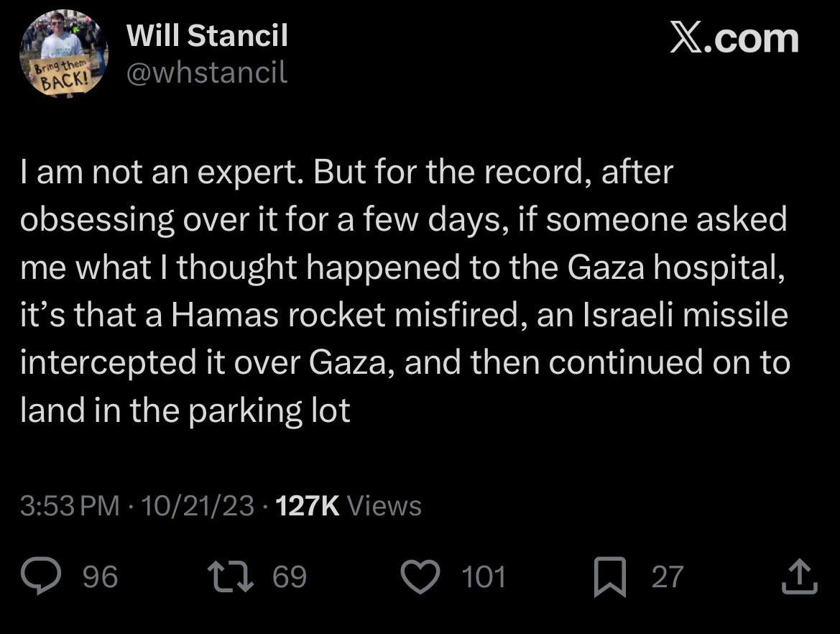The image size is (840, 634).
Task: Click the 96 replies count
Action: click(x=100, y=576)
